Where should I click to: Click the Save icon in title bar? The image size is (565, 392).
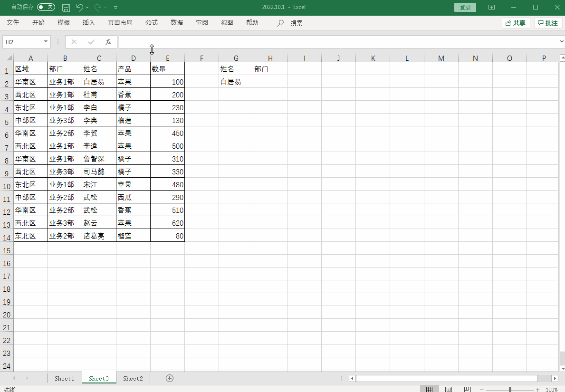66,7
